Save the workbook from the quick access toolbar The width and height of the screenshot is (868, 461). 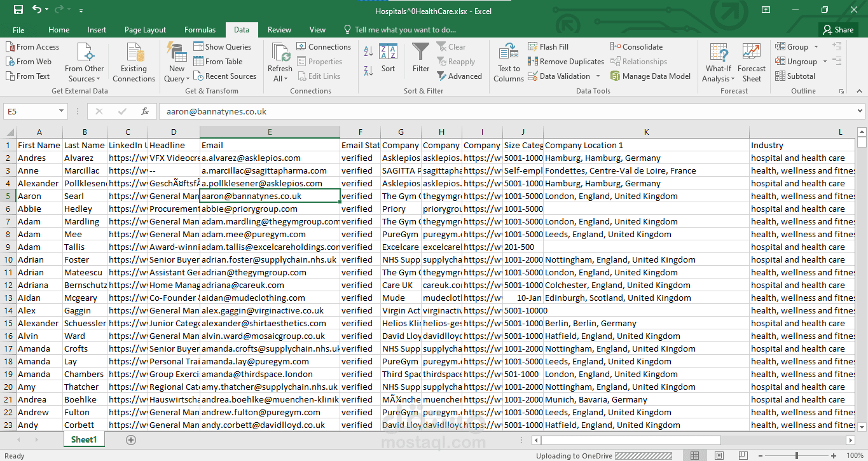click(18, 10)
